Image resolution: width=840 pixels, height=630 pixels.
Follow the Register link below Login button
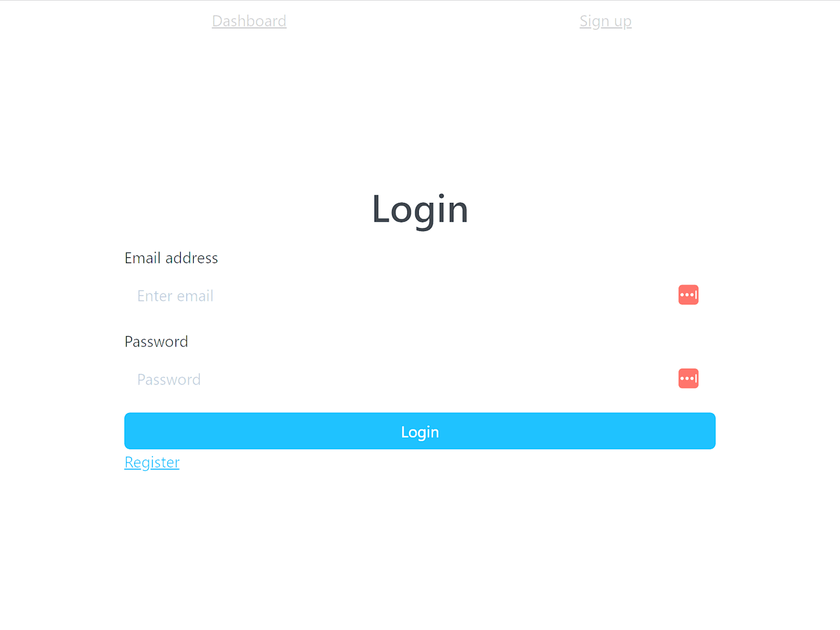click(x=152, y=463)
